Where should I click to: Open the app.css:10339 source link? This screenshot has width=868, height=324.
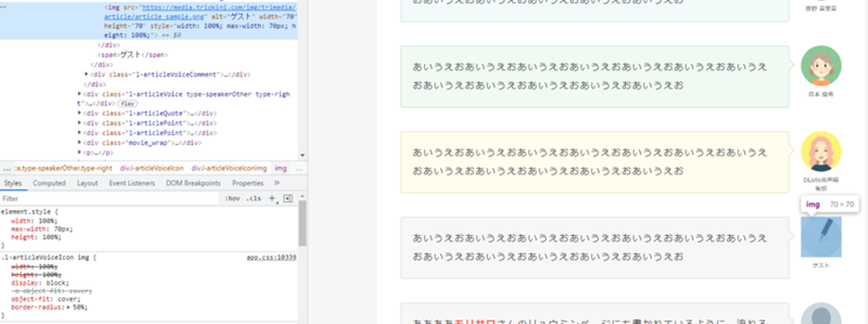[271, 258]
